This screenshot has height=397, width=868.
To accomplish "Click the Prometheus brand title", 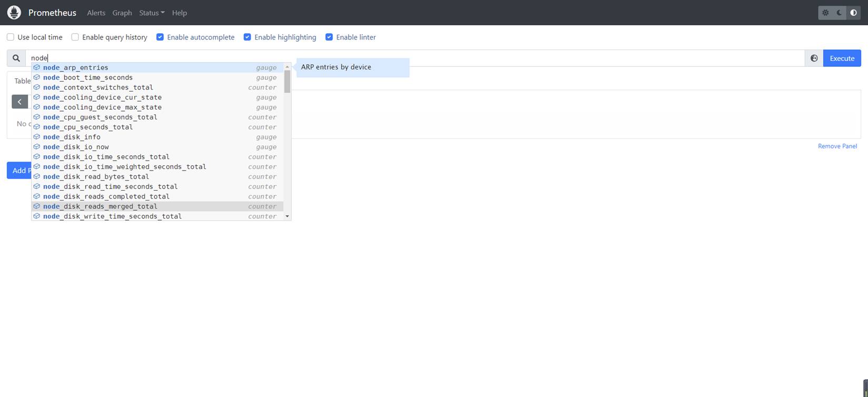I will 52,13.
